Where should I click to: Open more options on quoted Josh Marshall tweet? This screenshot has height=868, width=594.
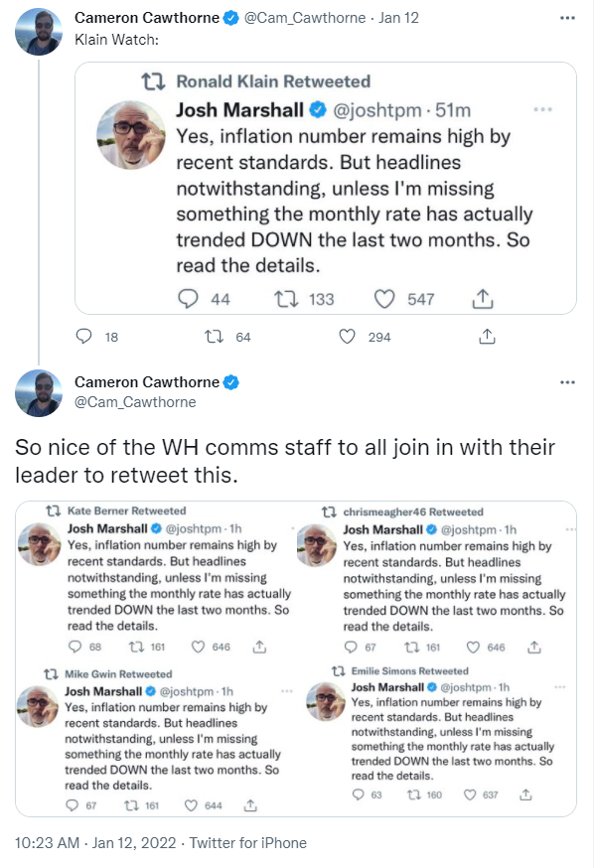542,109
